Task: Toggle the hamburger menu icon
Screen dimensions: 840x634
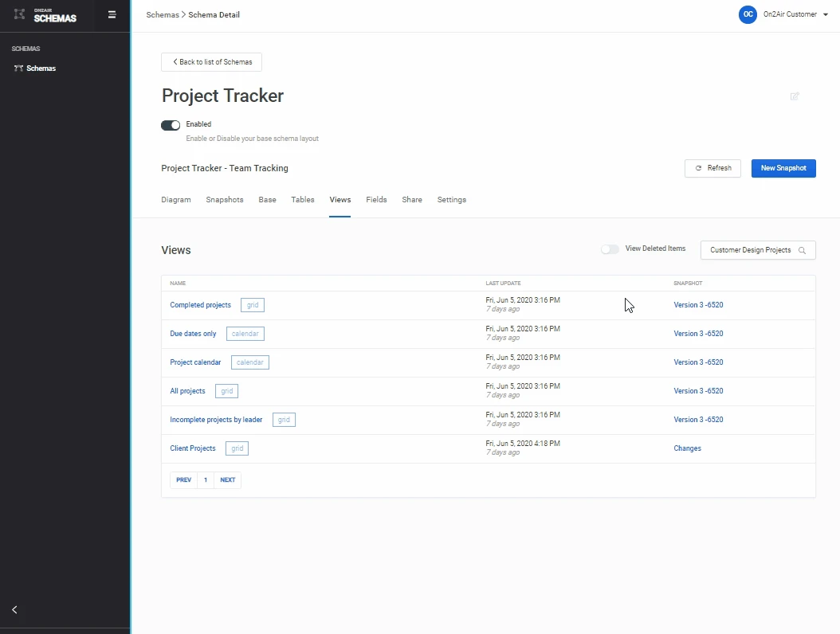Action: pos(112,14)
